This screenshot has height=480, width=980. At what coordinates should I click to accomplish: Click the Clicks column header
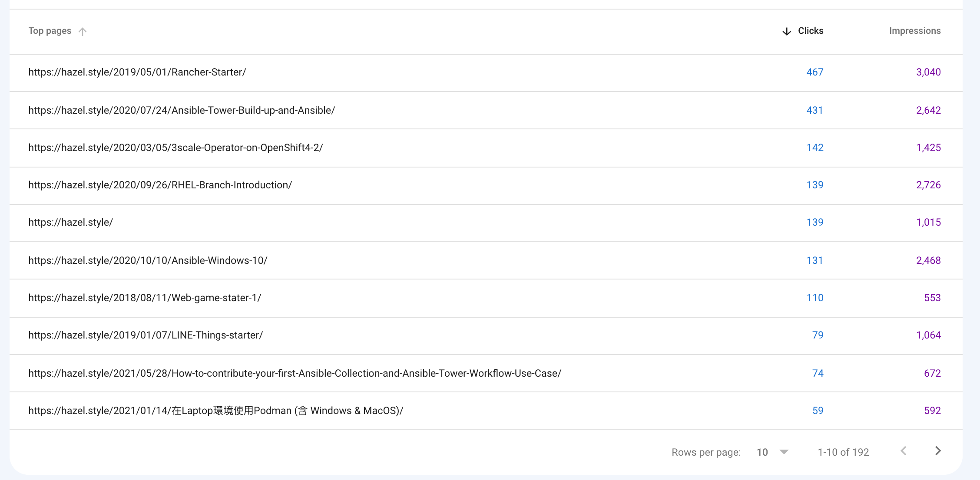(x=811, y=31)
